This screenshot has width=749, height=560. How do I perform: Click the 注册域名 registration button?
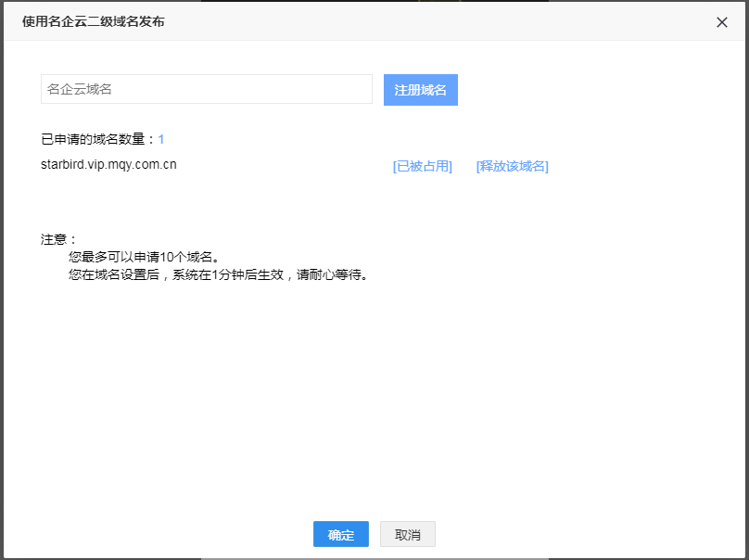[x=420, y=88]
